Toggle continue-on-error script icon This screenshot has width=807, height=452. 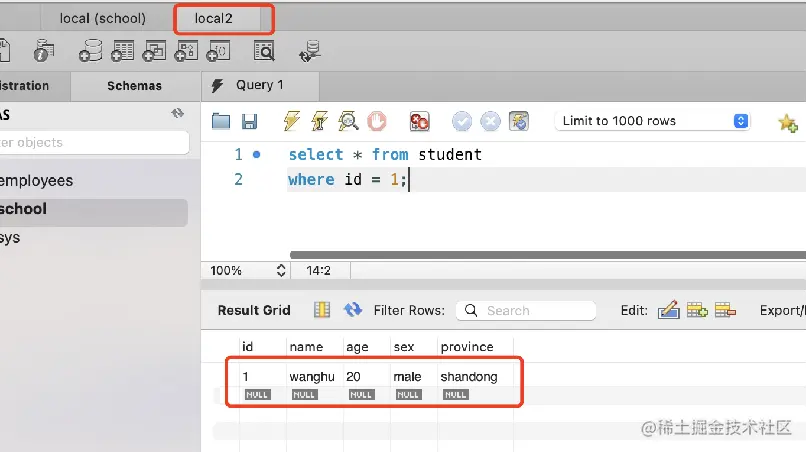[x=419, y=121]
